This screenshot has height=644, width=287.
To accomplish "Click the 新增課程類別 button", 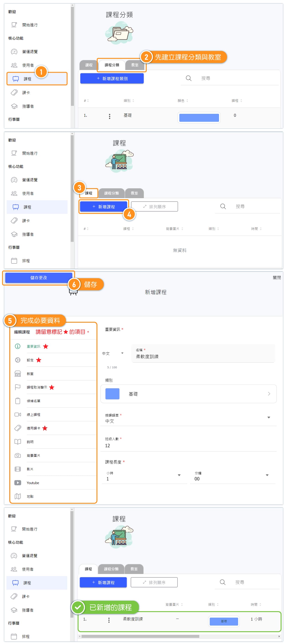I will click(x=112, y=78).
